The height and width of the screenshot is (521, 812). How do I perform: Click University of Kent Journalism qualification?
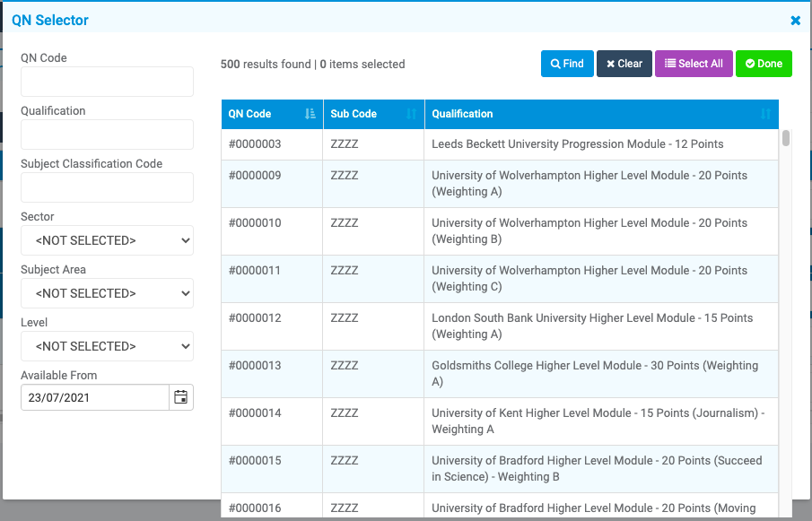coord(598,421)
